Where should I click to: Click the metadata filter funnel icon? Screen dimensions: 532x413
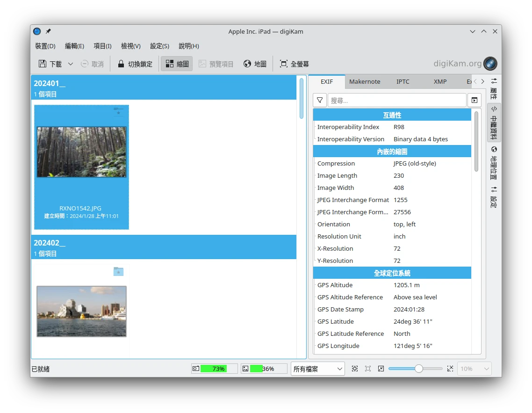[x=320, y=100]
